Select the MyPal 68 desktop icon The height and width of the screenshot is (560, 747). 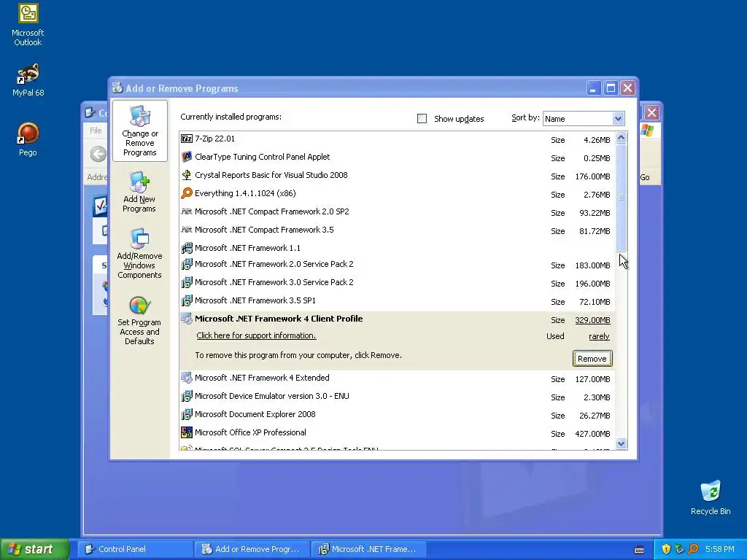click(x=28, y=80)
